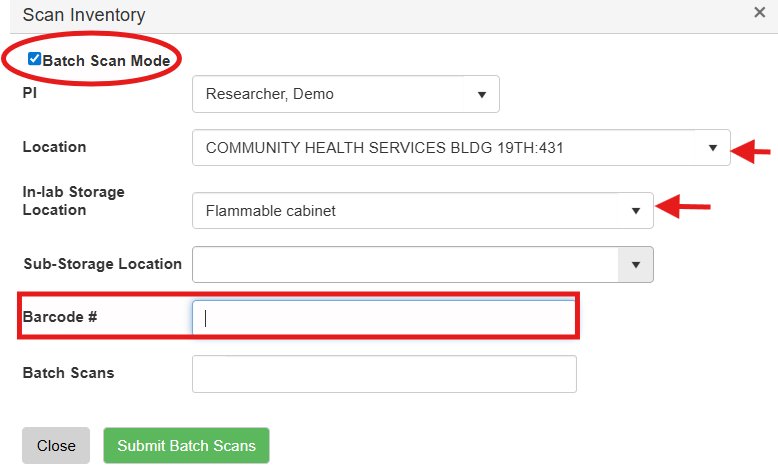
Task: Click the red arrow beside Flammable cabinet dropdown
Action: [686, 208]
